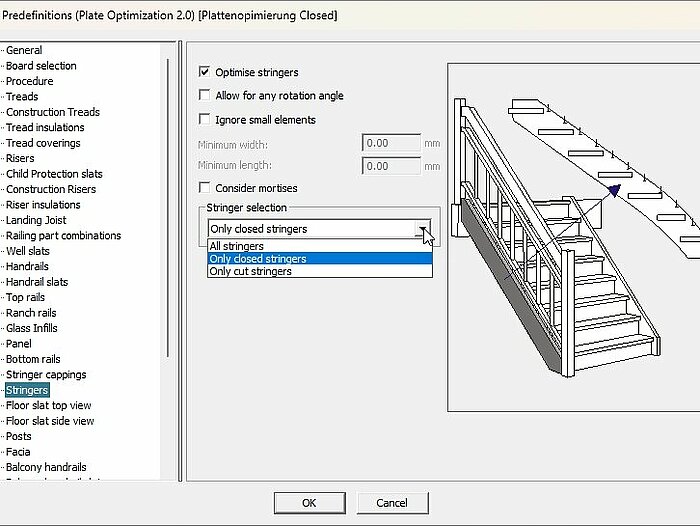Open the Ranch rails section
Image resolution: width=700 pixels, height=526 pixels.
coord(31,313)
